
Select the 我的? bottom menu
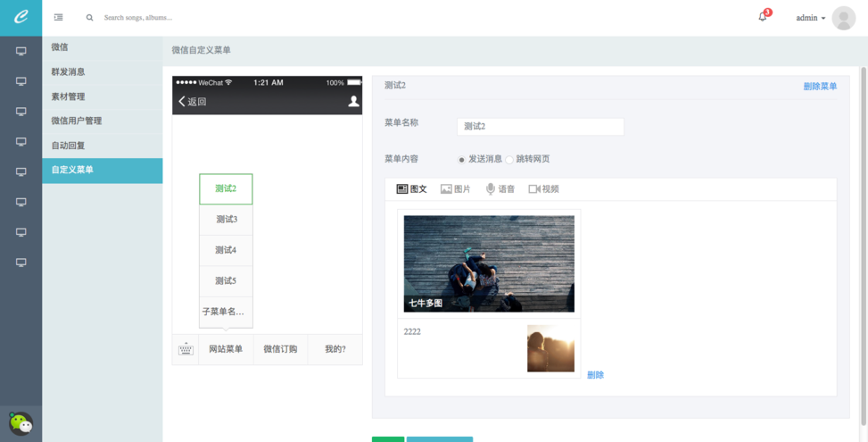coord(335,349)
